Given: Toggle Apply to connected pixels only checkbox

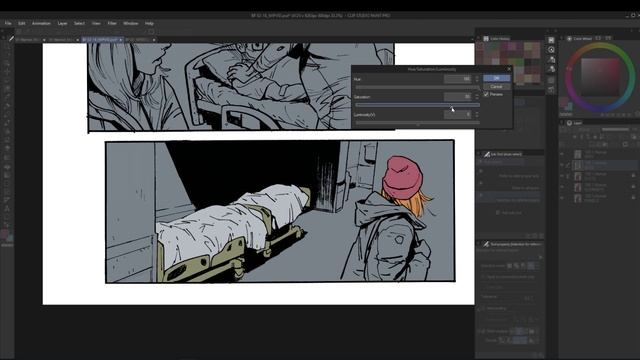Looking at the screenshot, I should [x=483, y=277].
